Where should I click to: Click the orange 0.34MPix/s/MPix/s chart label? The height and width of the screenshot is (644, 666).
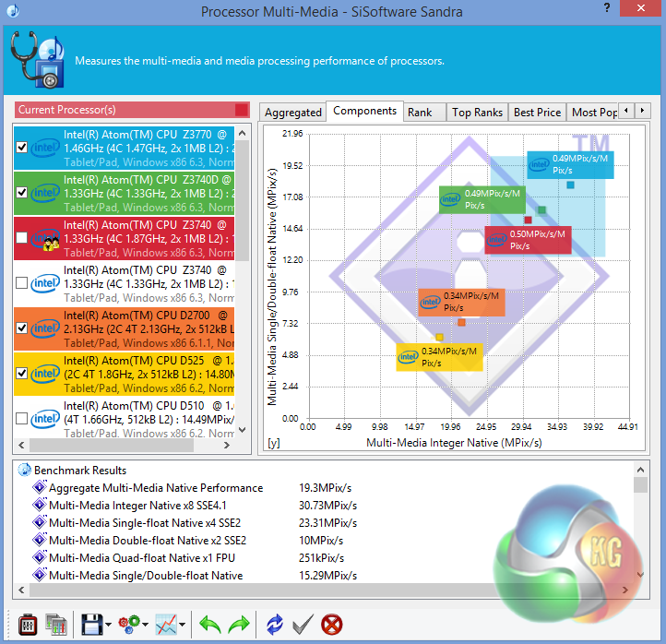click(461, 302)
